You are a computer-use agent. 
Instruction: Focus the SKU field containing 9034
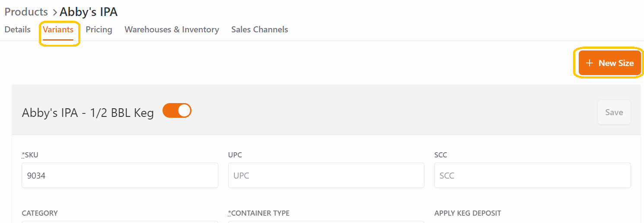point(120,175)
